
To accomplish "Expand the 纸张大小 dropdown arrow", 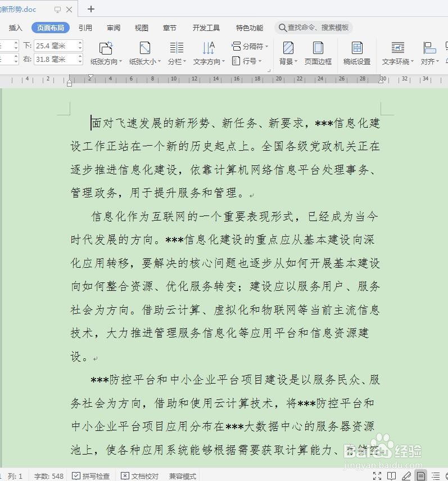I will coord(159,61).
